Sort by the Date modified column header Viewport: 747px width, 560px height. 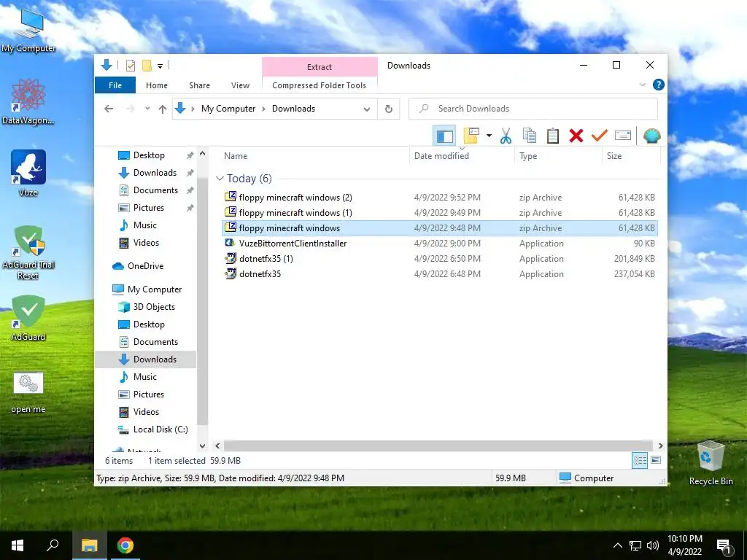click(462, 156)
